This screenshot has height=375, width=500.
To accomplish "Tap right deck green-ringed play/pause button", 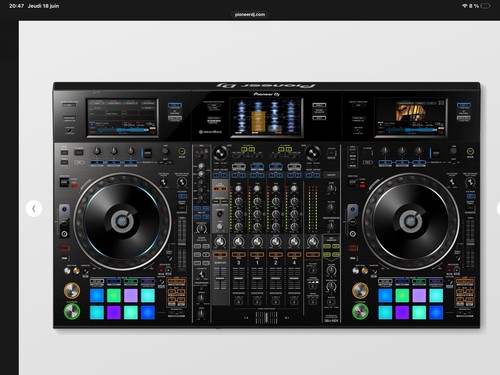I will coord(360,311).
